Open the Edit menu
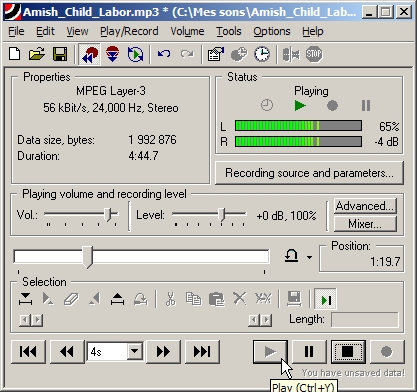 (45, 31)
